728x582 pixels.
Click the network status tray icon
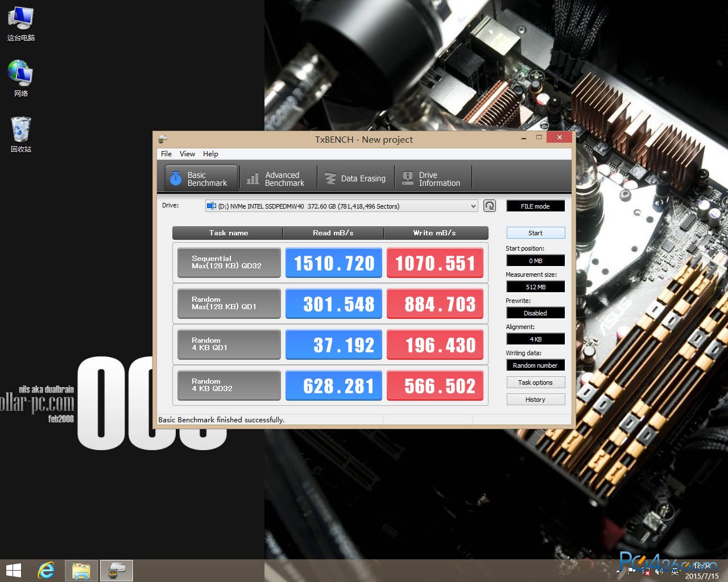pyautogui.click(x=645, y=571)
